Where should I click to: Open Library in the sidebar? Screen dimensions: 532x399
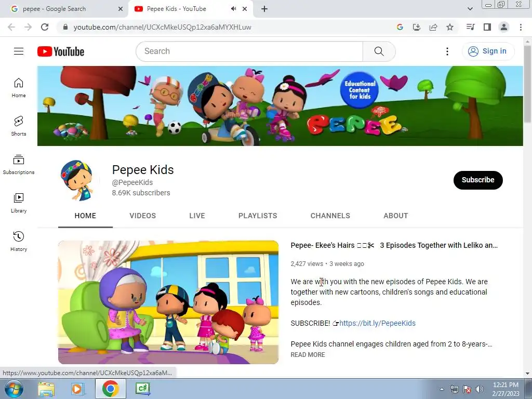[x=19, y=203]
